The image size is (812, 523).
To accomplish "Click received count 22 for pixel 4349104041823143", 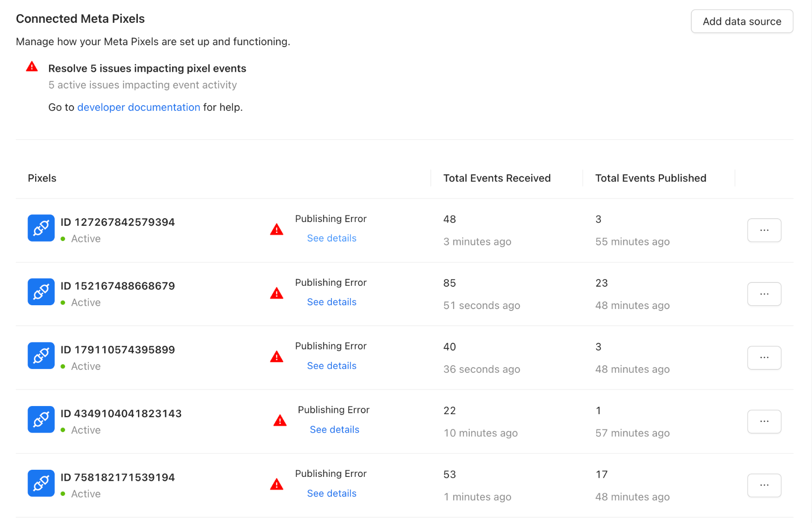I will coord(449,410).
